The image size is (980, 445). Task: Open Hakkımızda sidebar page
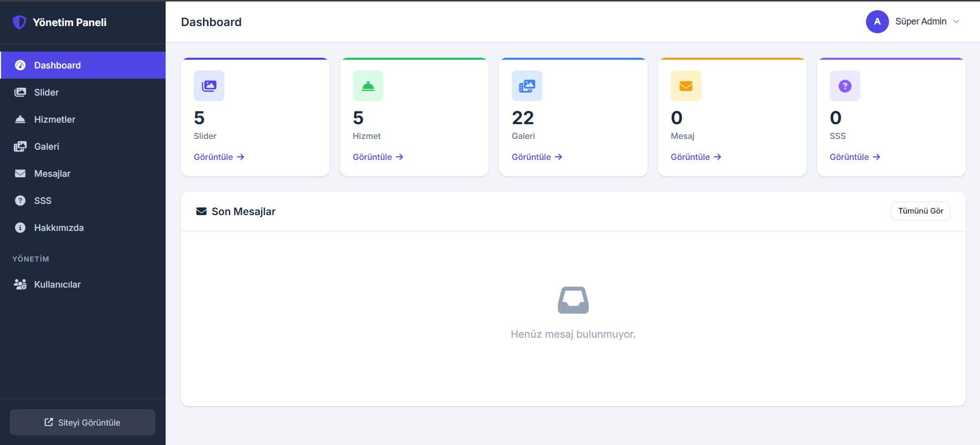tap(83, 228)
